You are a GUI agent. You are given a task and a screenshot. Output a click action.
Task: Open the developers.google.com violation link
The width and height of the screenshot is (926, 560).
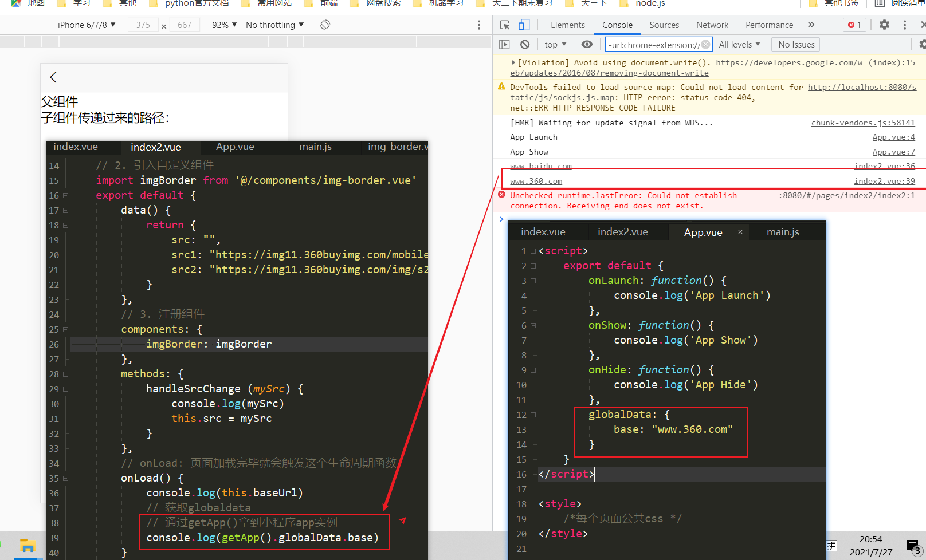tap(788, 62)
